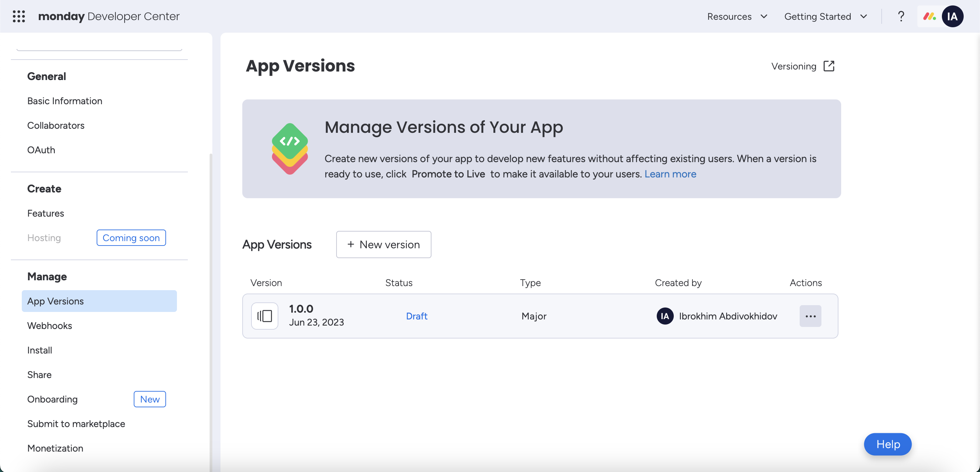980x472 pixels.
Task: Click the Draft status label
Action: [x=416, y=316]
